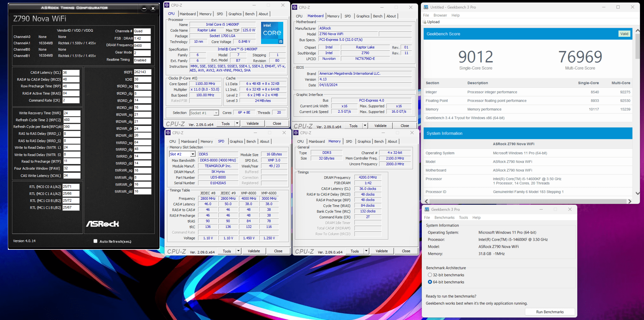
Task: Expand Tools dropdown arrow in CPU-Z SPD window
Action: [238, 251]
